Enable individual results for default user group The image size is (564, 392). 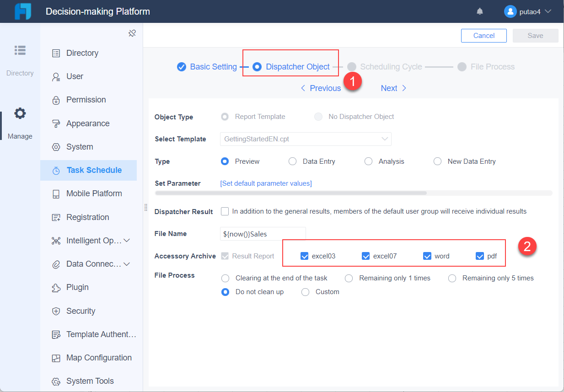(x=225, y=211)
